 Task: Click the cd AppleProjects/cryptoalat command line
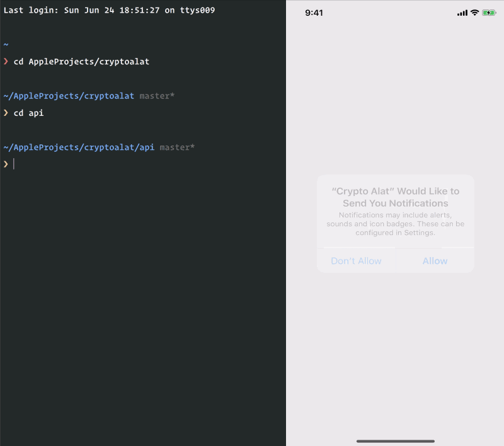(x=81, y=62)
